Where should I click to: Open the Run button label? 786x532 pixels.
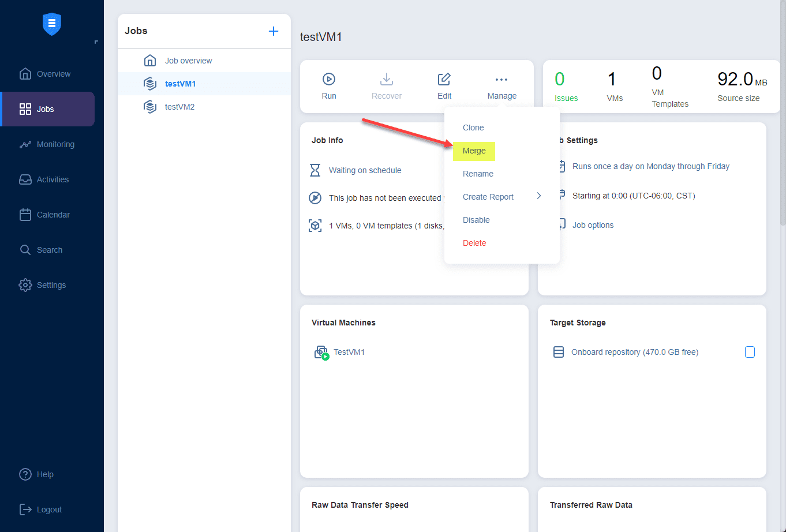pos(329,96)
